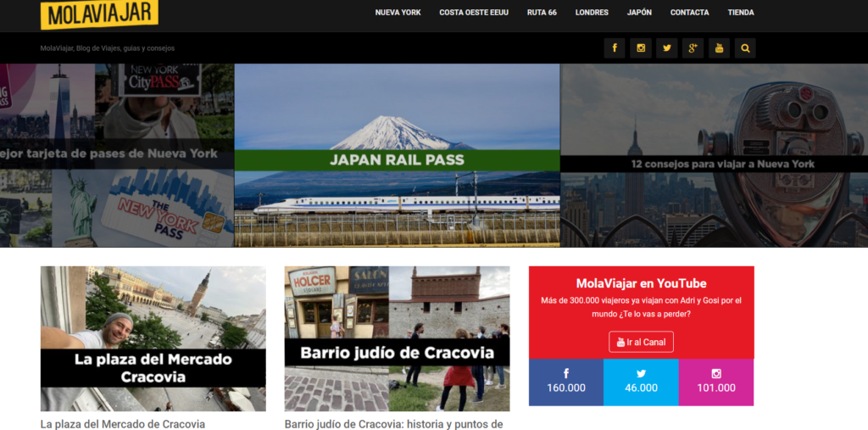Select Londres in the navigation
Screen dimensions: 868x430
592,12
